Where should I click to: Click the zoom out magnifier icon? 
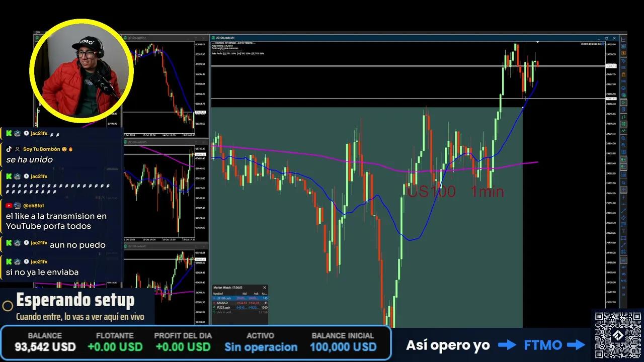[x=624, y=145]
